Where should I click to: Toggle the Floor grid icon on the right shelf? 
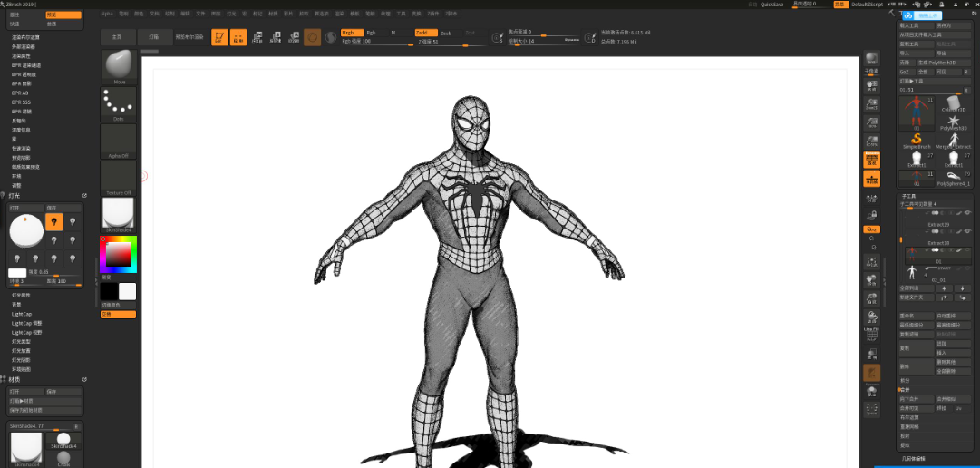872,179
